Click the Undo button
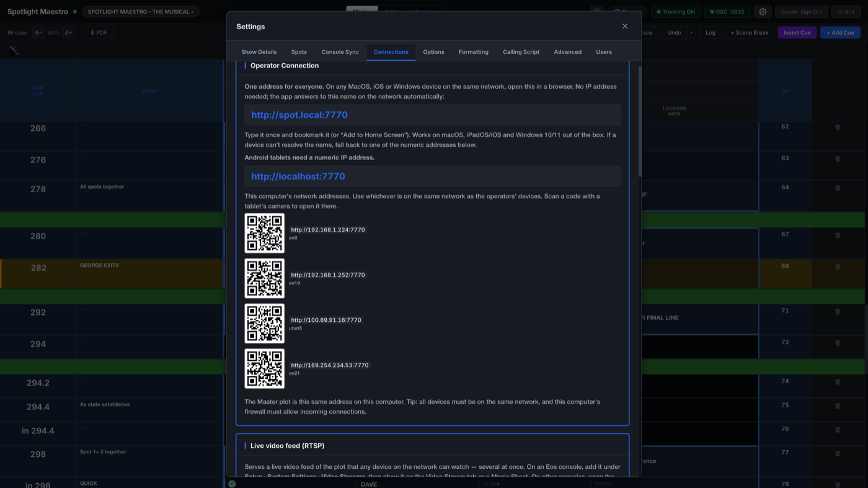868x488 pixels. point(674,32)
